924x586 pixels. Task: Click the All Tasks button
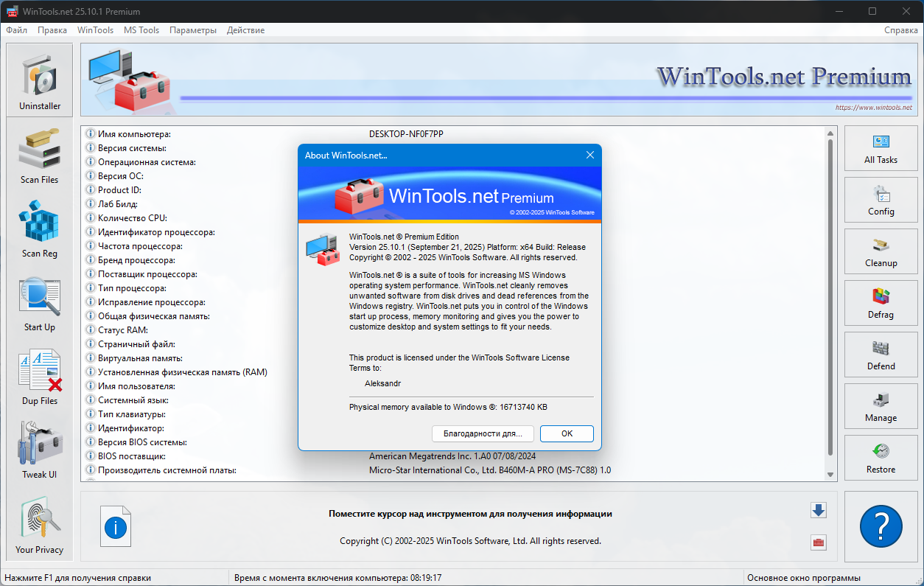pos(881,149)
